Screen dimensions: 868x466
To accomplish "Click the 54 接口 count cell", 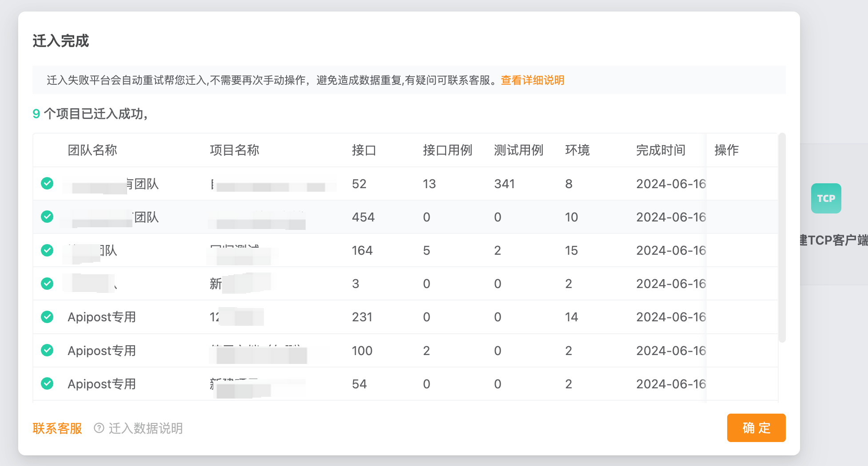I will click(359, 384).
